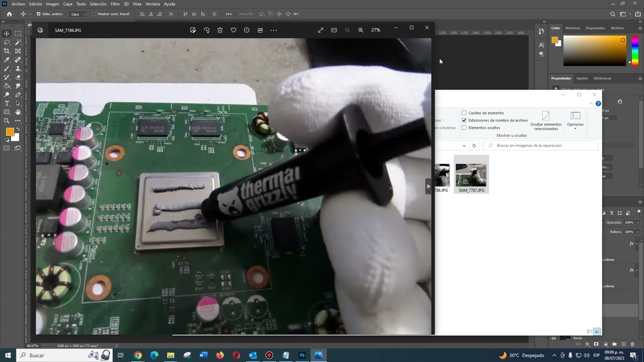Expand the Opciones dropdown in Explorer
Viewport: 644px width, 362px height.
pos(576,120)
